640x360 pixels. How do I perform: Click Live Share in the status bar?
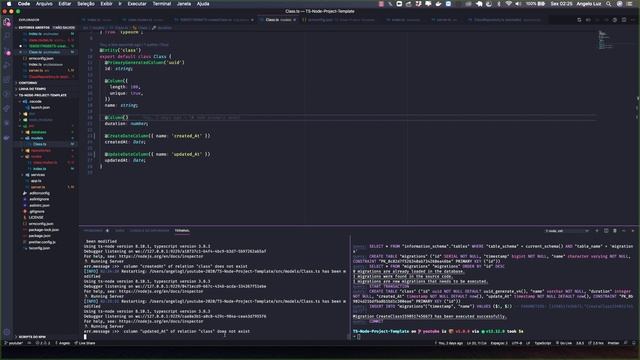[x=85, y=343]
